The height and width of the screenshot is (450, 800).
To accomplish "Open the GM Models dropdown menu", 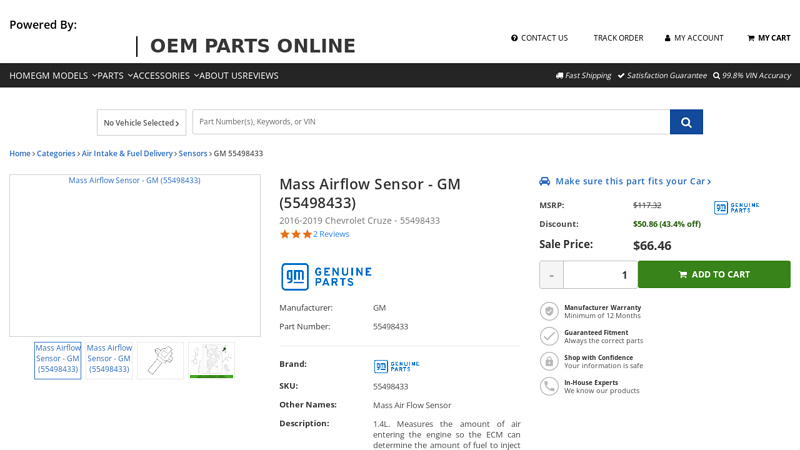I will point(64,76).
